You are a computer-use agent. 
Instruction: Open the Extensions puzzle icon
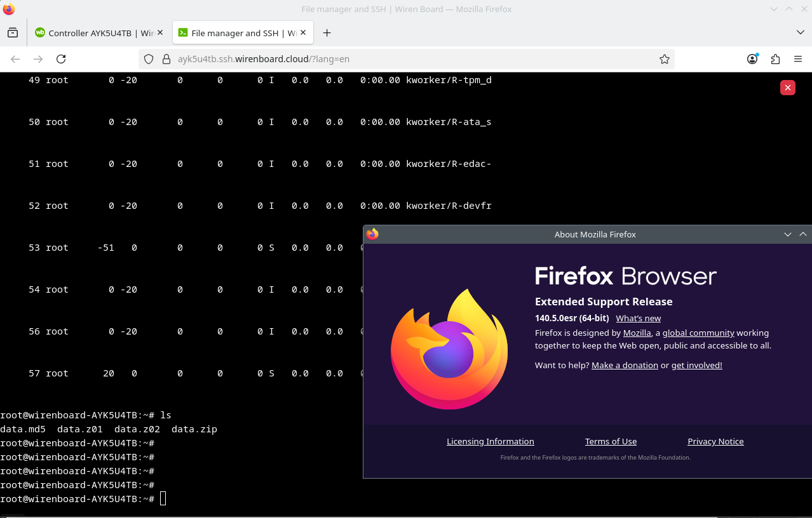point(775,59)
